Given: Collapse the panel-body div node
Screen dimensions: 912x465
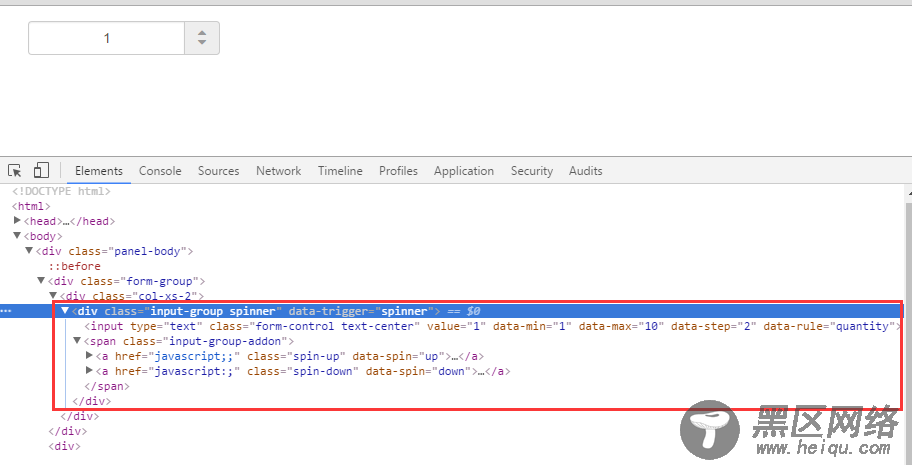Looking at the screenshot, I should 29,251.
